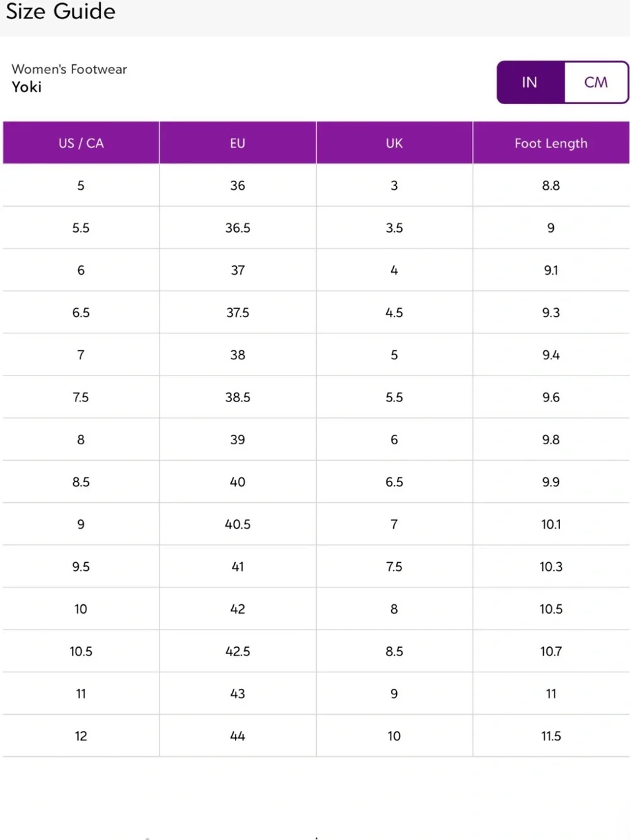Click foot length 9.4 cell
630x840 pixels.
pyautogui.click(x=551, y=355)
